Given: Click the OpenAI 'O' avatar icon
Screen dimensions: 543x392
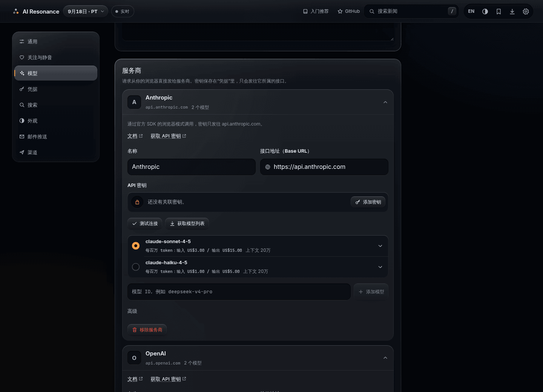Looking at the screenshot, I should pos(134,358).
